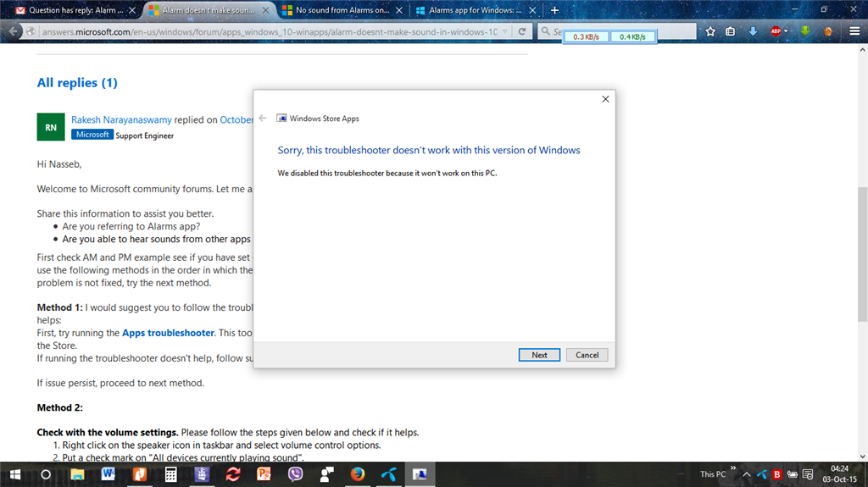
Task: Click green download helper arrow icon
Action: [805, 31]
